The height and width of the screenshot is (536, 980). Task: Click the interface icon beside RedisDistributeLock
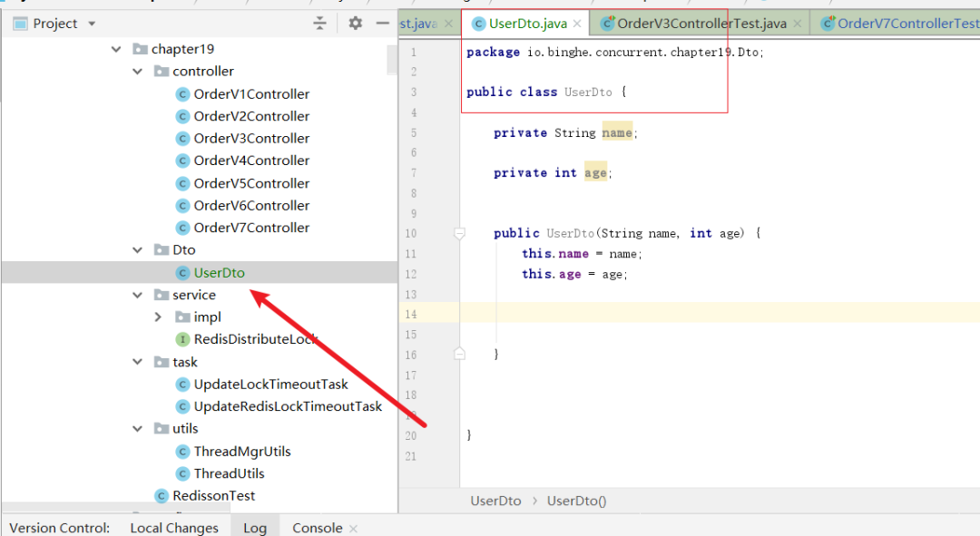(181, 339)
